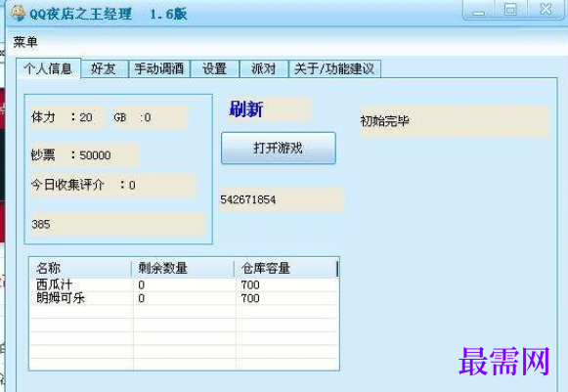
Task: Click the 542671854 number
Action: tap(248, 199)
